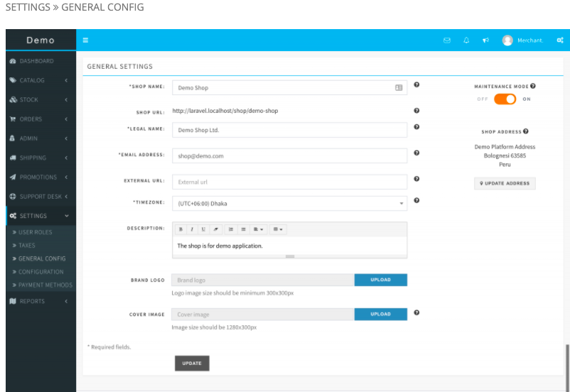This screenshot has width=570, height=392.
Task: Click the contact card icon in Shop Name field
Action: pyautogui.click(x=399, y=87)
